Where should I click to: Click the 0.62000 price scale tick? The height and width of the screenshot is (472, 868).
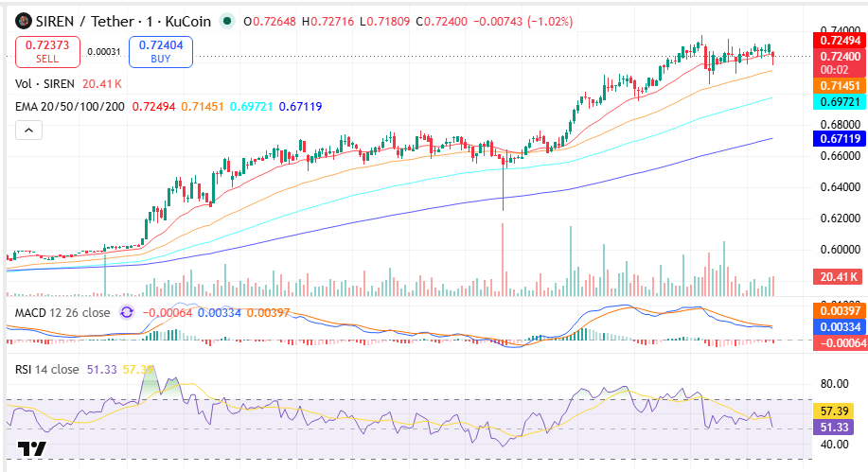pos(840,218)
